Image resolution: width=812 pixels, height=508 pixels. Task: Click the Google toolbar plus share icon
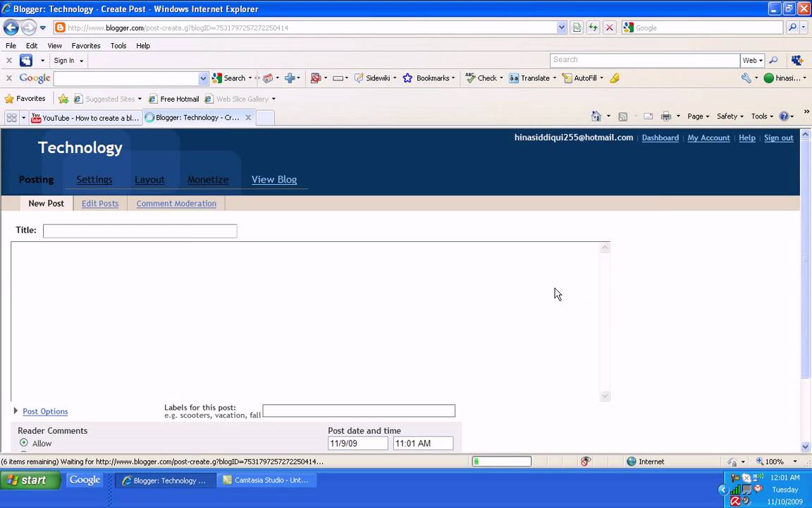coord(290,78)
